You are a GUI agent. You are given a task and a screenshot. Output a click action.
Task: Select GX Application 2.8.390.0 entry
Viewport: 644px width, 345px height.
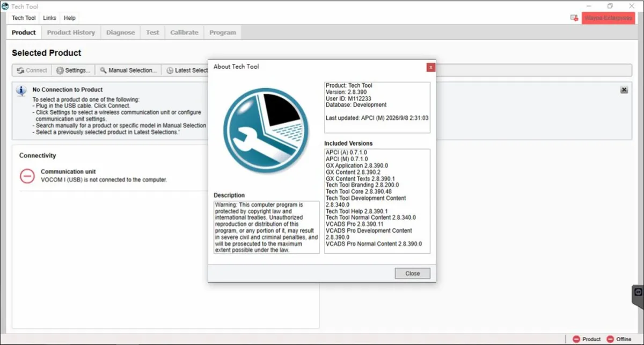tap(356, 166)
